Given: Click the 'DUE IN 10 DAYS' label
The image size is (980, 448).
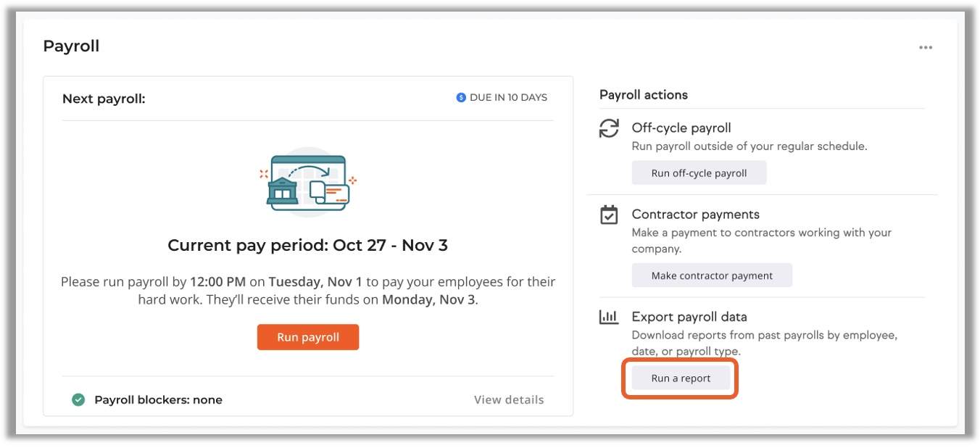Looking at the screenshot, I should tap(508, 97).
